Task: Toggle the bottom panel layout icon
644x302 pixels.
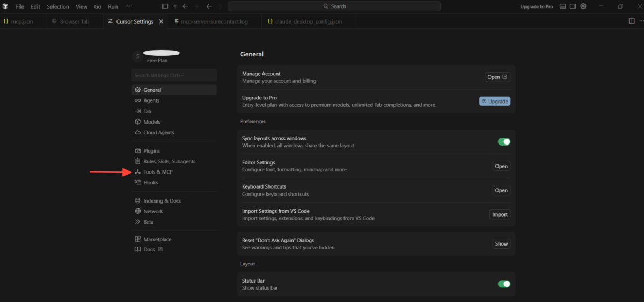Action: click(x=562, y=6)
